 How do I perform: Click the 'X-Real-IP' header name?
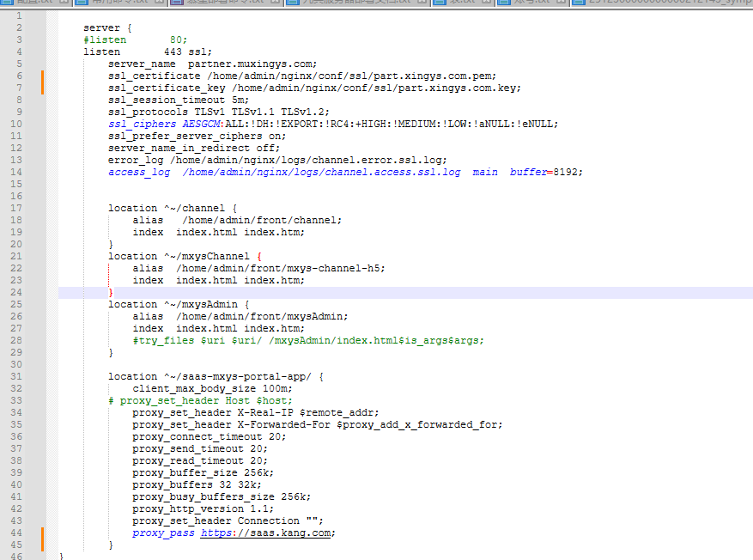point(265,412)
